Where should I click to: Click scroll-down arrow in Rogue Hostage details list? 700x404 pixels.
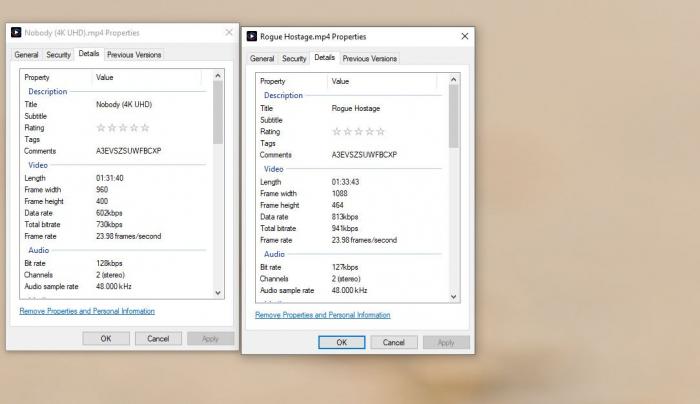pyautogui.click(x=454, y=297)
